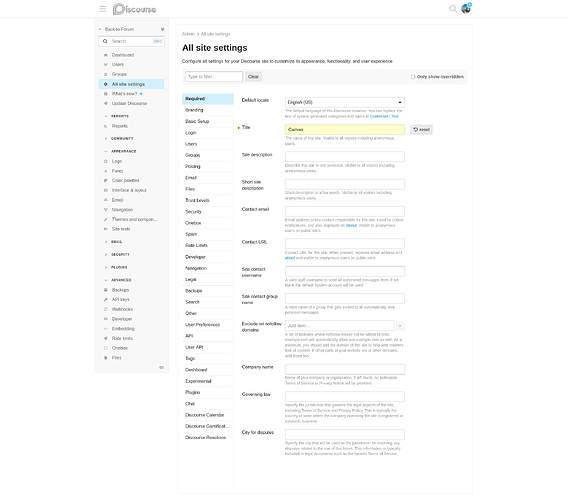Select the Discourse Calendar settings category
The image size is (568, 500).
[x=208, y=415]
